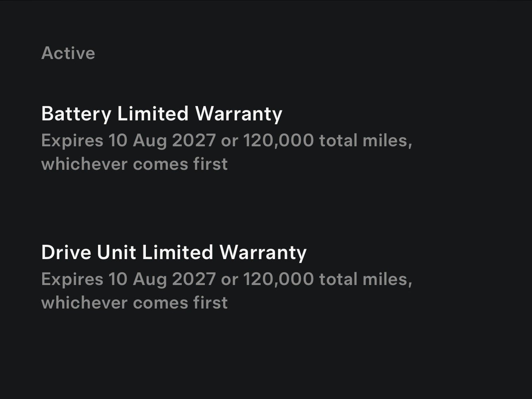Click the word "Battery" in the first title
The width and height of the screenshot is (532, 399).
[x=76, y=114]
